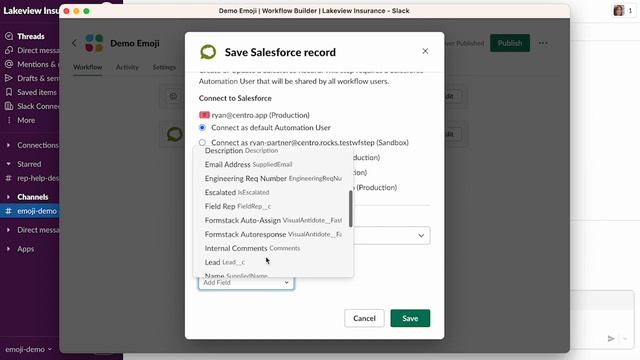
Task: Click the workflow step speech-bubble icon behind dialog
Action: [x=175, y=134]
